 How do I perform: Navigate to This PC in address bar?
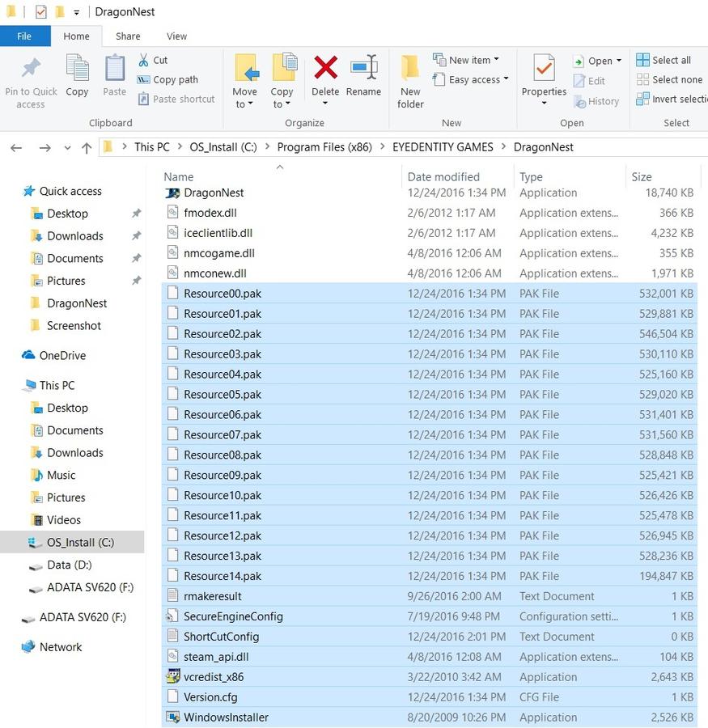[x=152, y=147]
